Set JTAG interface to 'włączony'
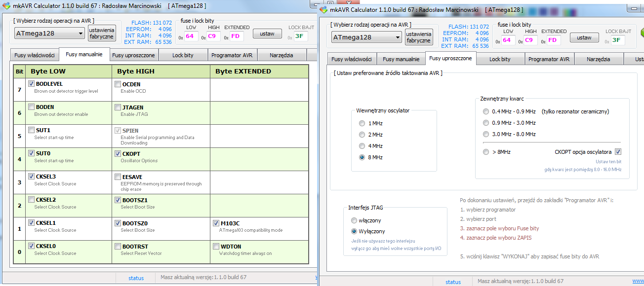Viewport: 644px width, 286px height. 354,220
